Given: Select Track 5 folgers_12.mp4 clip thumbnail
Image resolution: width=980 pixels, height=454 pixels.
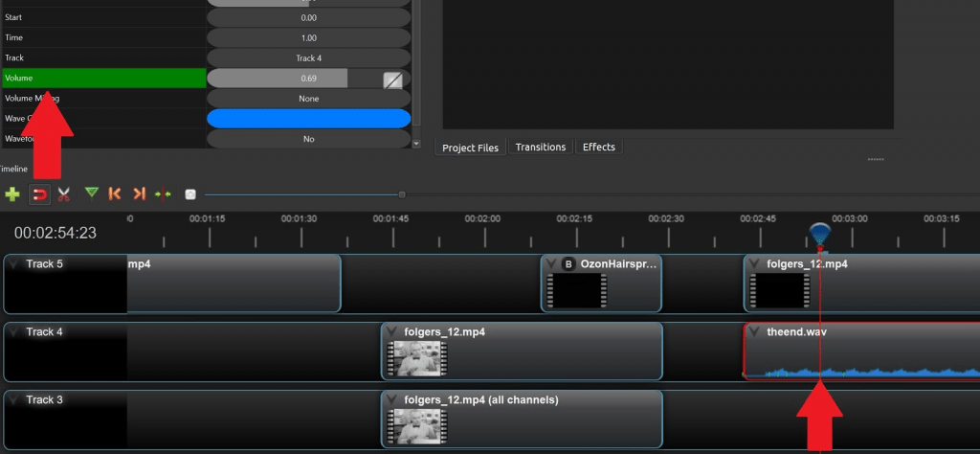Looking at the screenshot, I should (x=779, y=291).
